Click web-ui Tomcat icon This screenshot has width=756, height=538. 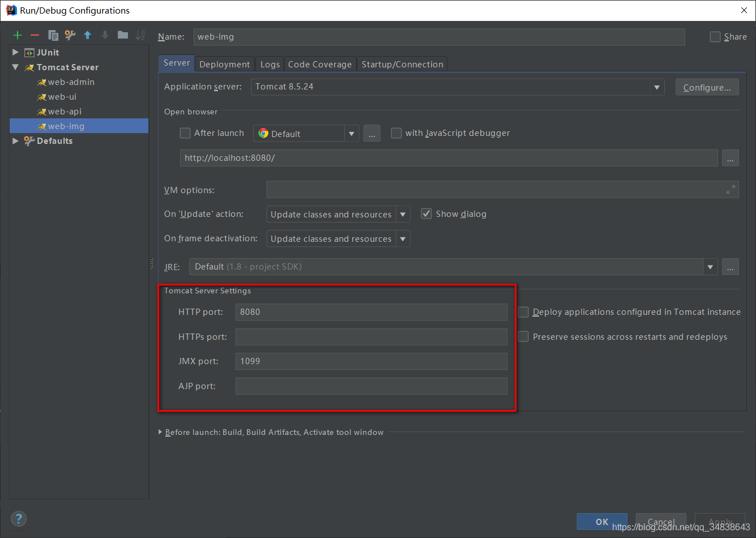(x=41, y=97)
